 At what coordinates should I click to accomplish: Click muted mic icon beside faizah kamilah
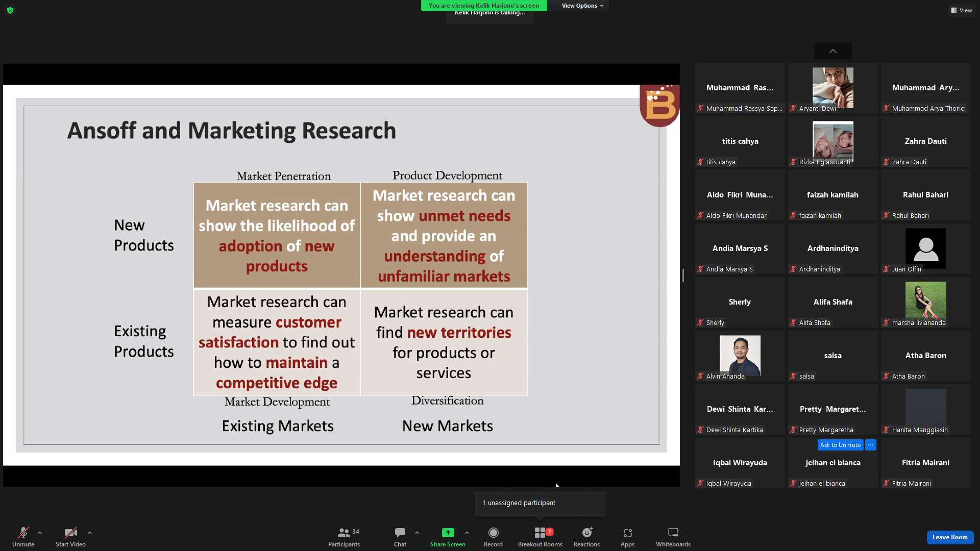coord(793,215)
